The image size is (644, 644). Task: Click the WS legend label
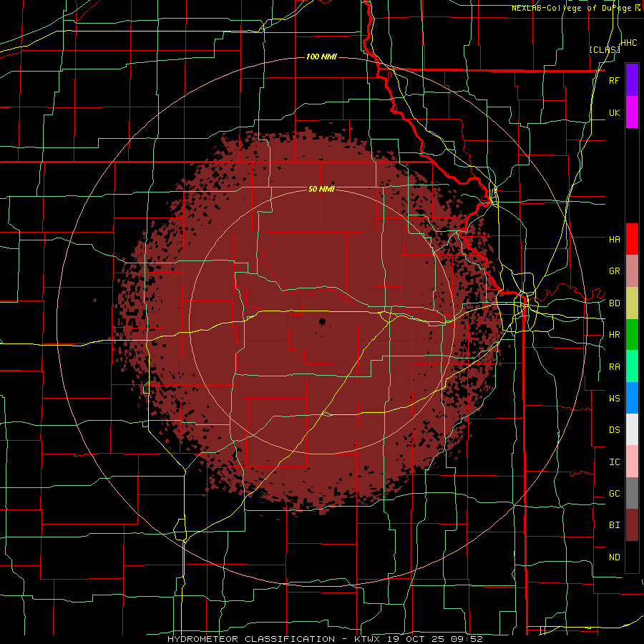pyautogui.click(x=614, y=398)
